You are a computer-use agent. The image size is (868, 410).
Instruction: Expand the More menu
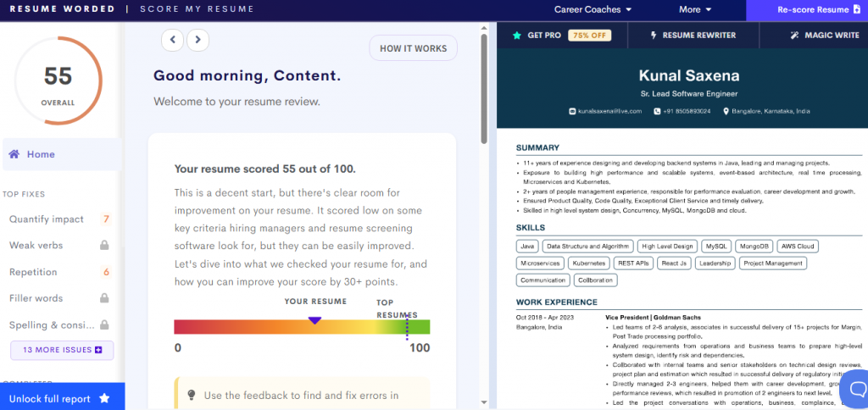pyautogui.click(x=695, y=10)
